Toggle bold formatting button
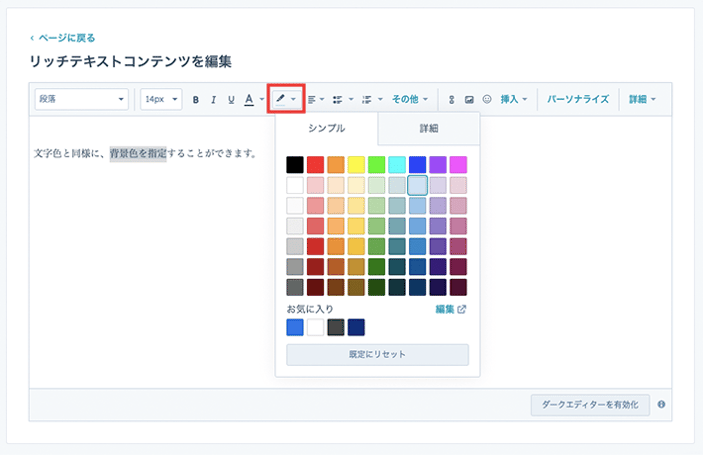Image resolution: width=703 pixels, height=455 pixels. (x=195, y=100)
